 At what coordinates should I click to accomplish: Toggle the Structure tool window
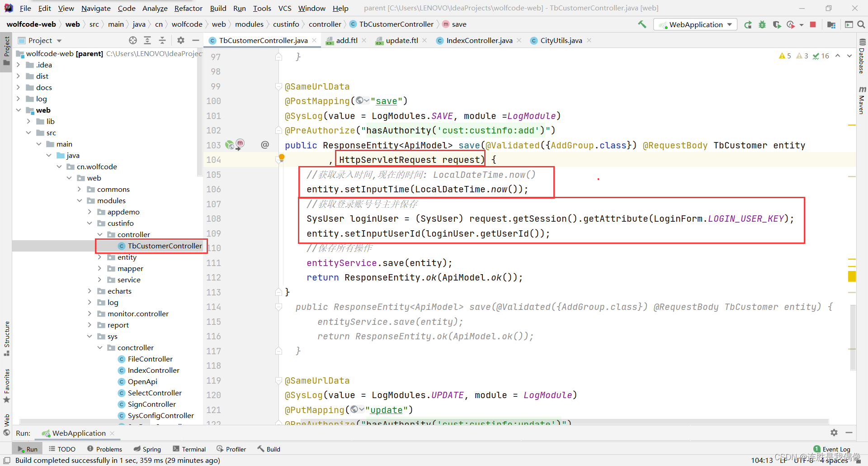6,337
